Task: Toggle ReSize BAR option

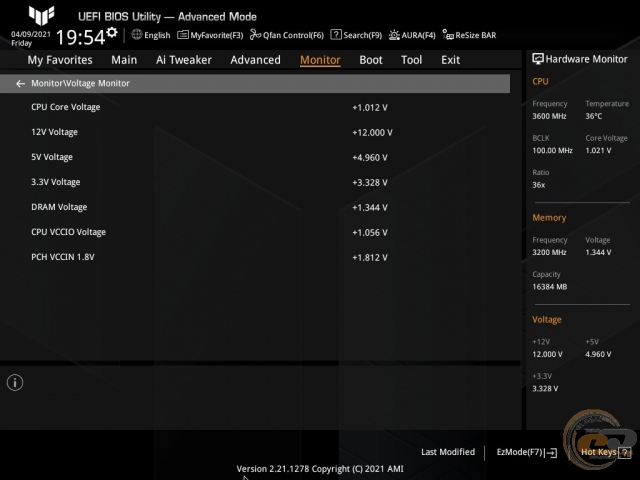Action: pos(469,35)
